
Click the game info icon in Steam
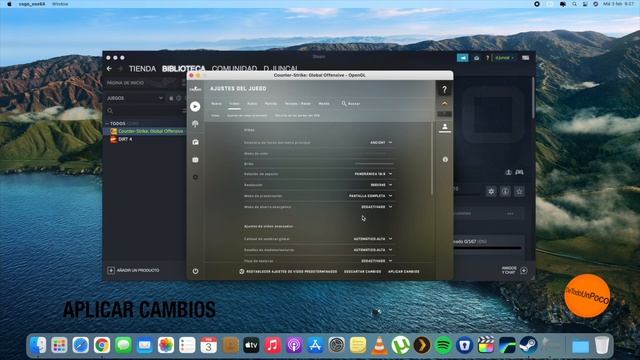pos(505,191)
